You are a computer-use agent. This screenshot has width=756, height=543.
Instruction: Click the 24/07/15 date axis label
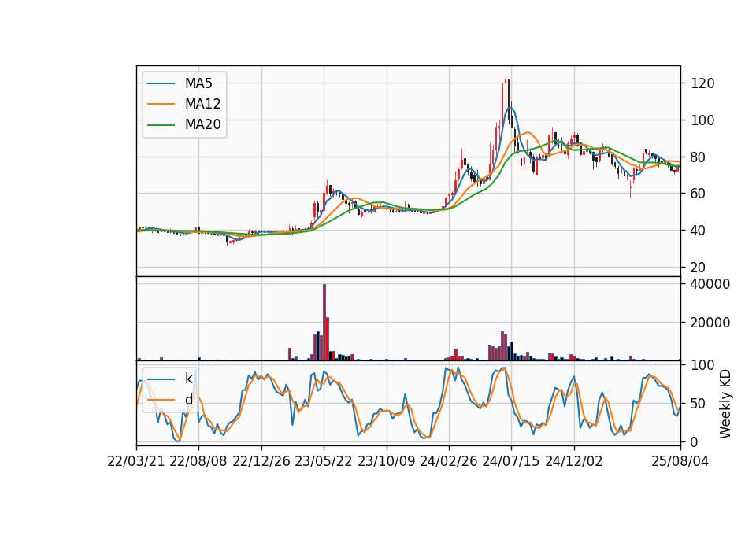tap(510, 461)
